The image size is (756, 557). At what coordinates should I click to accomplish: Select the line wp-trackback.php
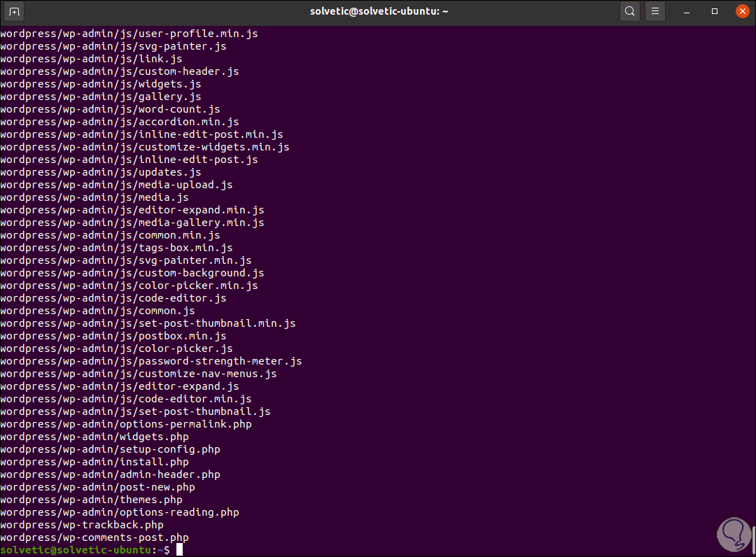(82, 525)
